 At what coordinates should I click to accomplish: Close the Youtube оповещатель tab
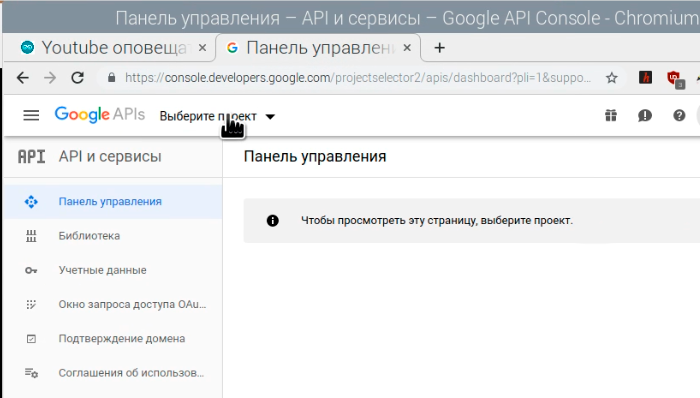pos(202,47)
